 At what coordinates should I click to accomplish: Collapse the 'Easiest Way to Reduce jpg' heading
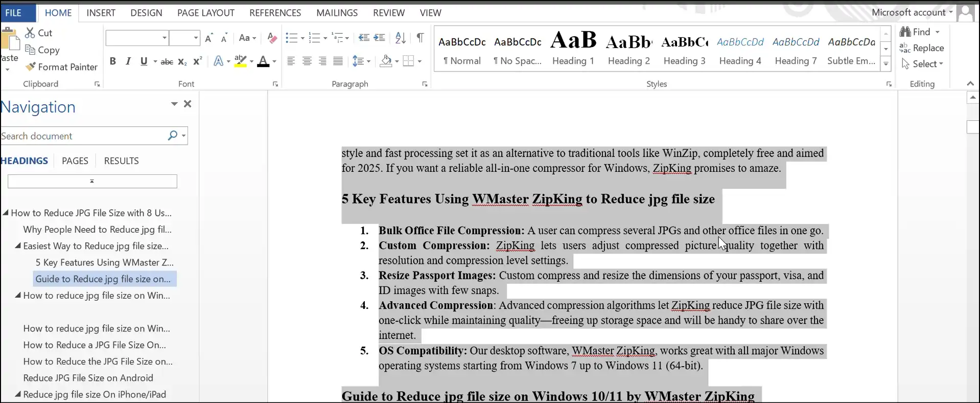point(18,245)
